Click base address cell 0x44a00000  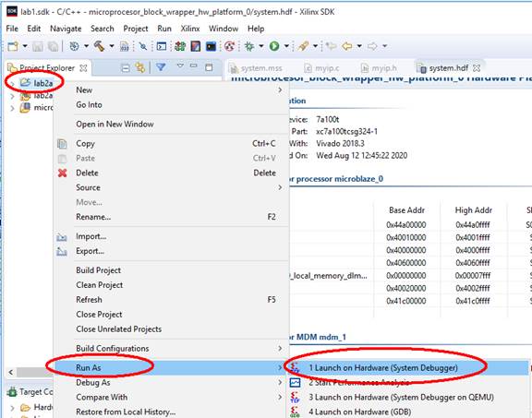pyautogui.click(x=406, y=225)
